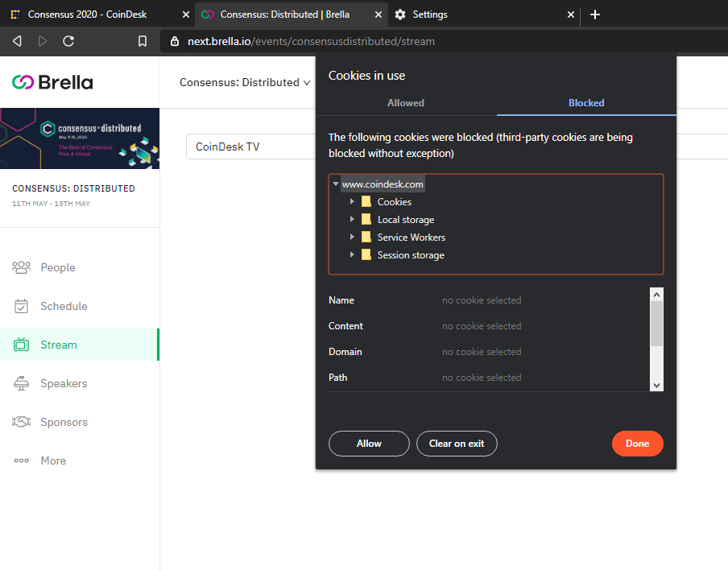
Task: Open the Speakers podium icon
Action: click(x=22, y=383)
